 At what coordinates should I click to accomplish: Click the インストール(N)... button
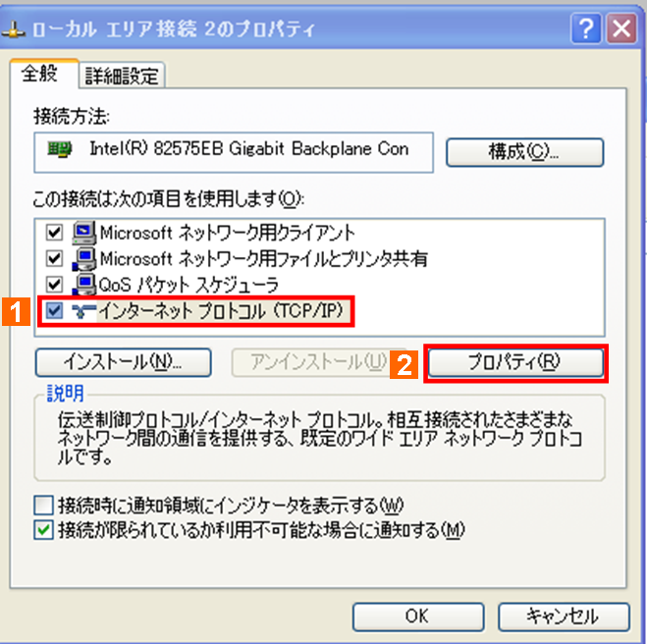click(x=124, y=362)
